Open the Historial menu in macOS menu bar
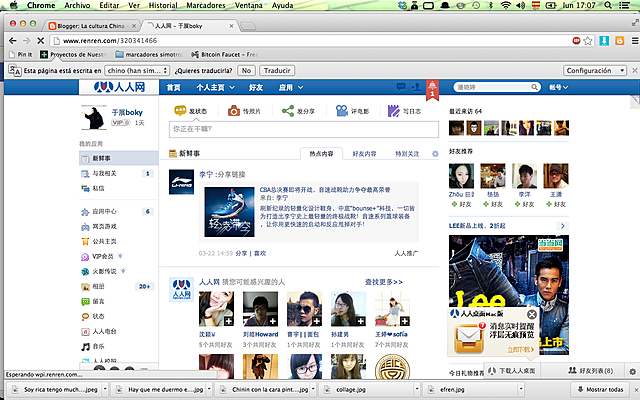Viewport: 640px width, 400px height. click(163, 5)
